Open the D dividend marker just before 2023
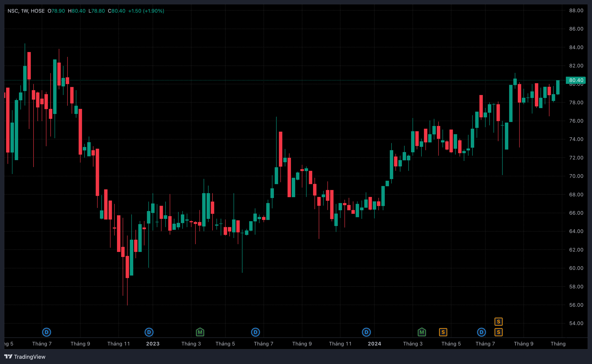 click(x=149, y=332)
